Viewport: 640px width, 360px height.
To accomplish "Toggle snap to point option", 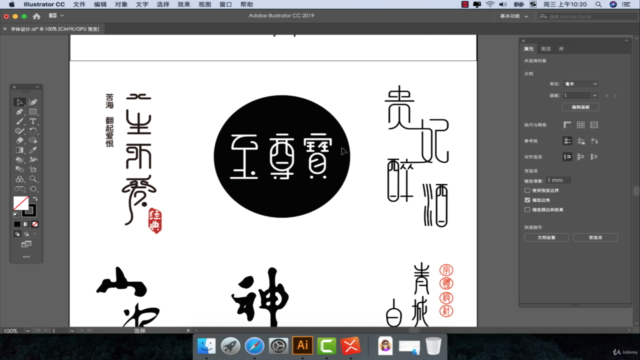I will point(567,157).
